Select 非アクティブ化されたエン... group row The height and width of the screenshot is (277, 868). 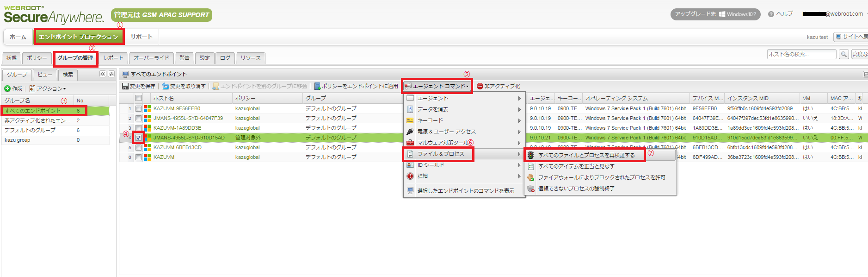tap(55, 120)
